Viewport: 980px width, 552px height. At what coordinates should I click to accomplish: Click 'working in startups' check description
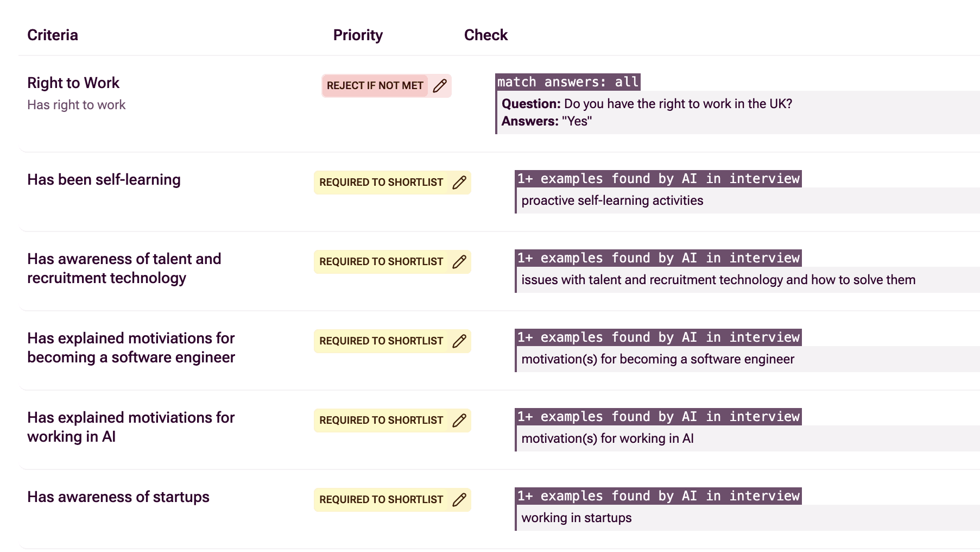(576, 518)
